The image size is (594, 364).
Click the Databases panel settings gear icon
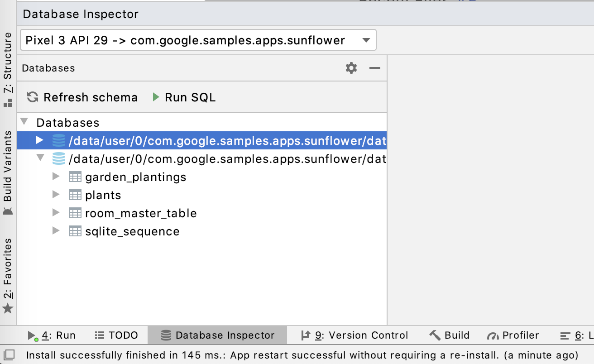pyautogui.click(x=351, y=68)
